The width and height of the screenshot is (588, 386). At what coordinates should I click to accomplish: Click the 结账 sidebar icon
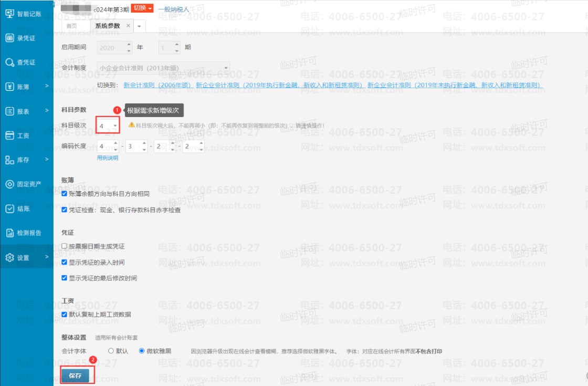(x=10, y=208)
